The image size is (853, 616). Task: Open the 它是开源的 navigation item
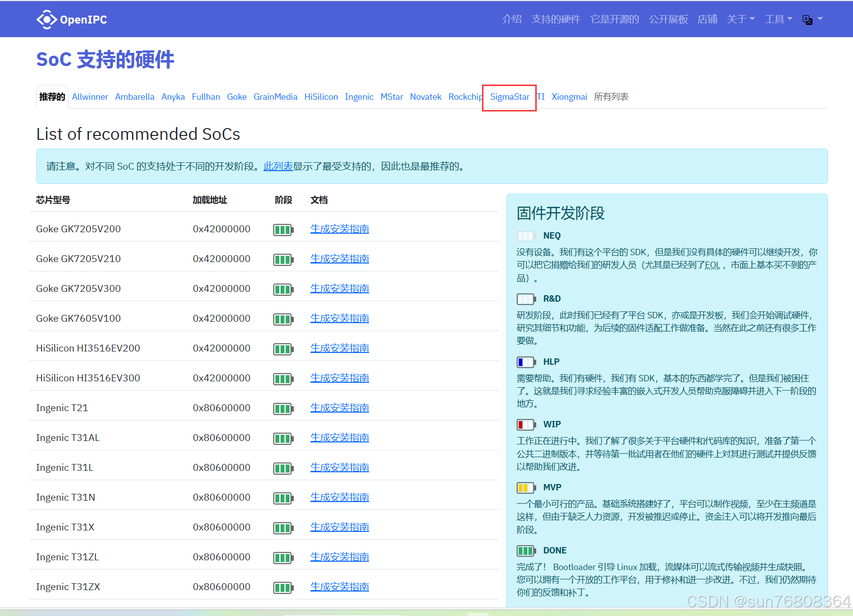tap(614, 19)
